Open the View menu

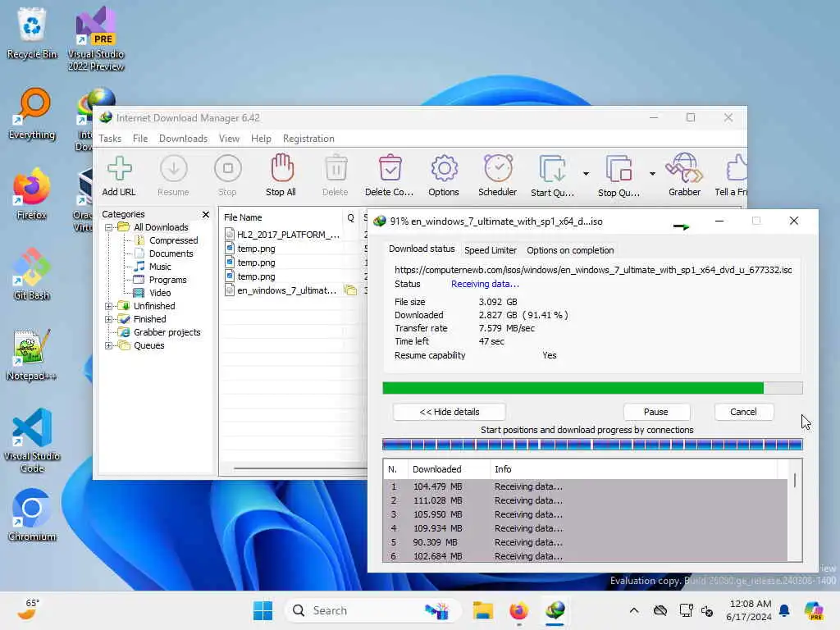coord(230,139)
